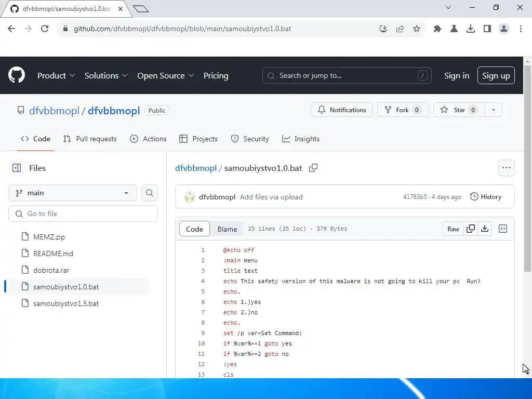Click the Sign up button

click(496, 75)
